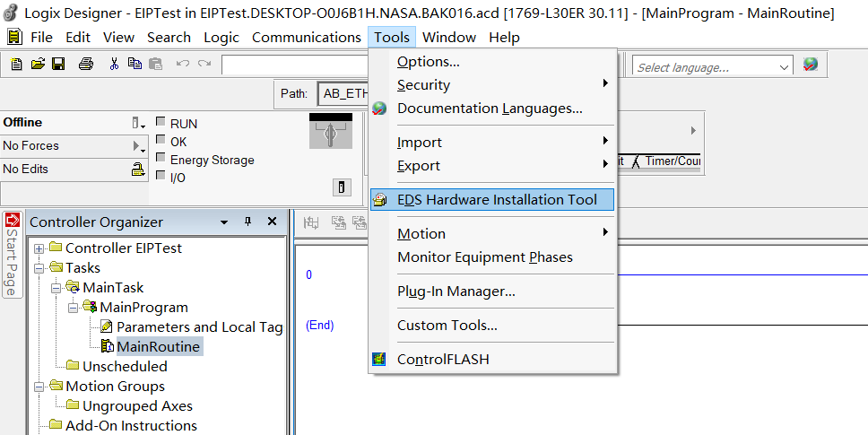Click the Open folder toolbar icon

(x=38, y=65)
